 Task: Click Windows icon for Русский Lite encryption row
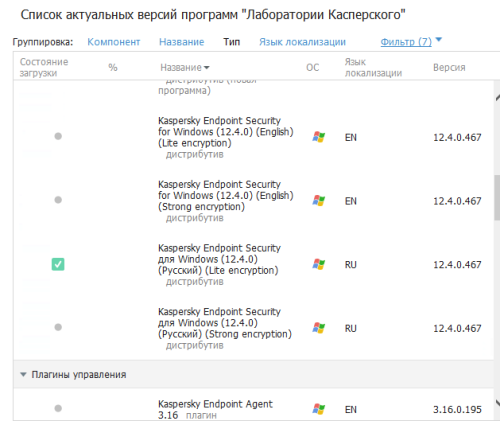click(319, 264)
